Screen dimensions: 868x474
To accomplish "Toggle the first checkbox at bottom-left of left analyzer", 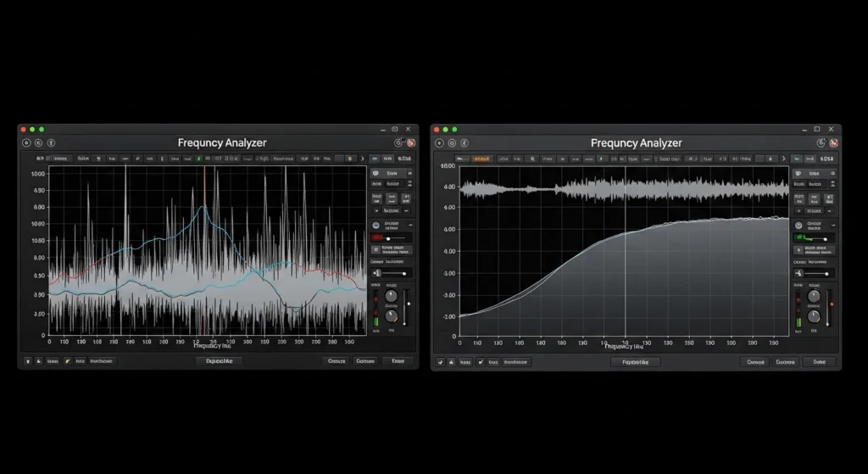I will 27,361.
